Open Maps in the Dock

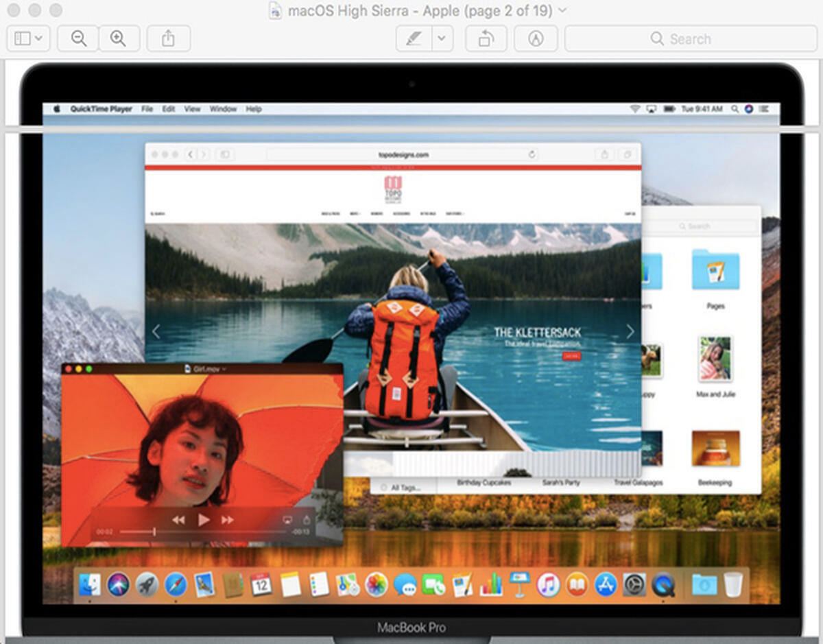[348, 584]
